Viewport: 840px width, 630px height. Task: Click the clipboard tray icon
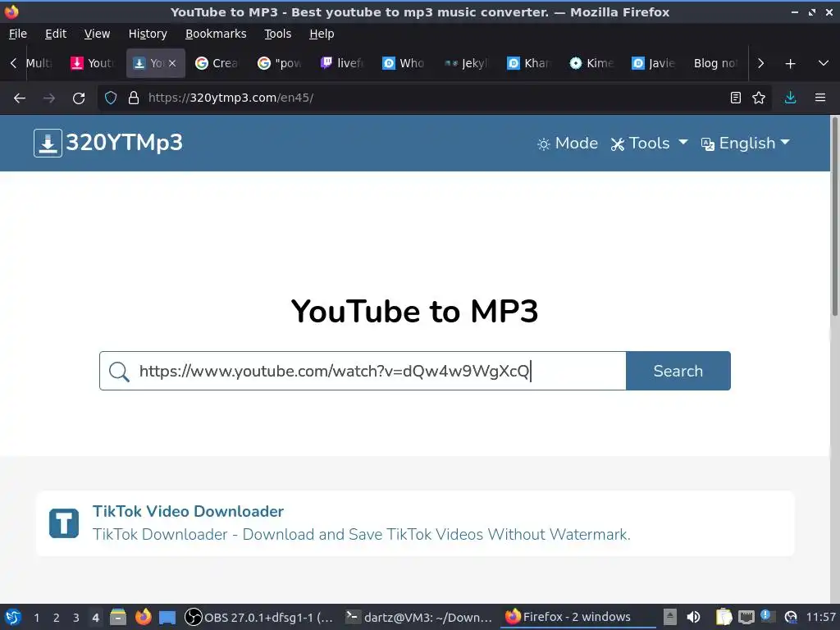pyautogui.click(x=724, y=617)
